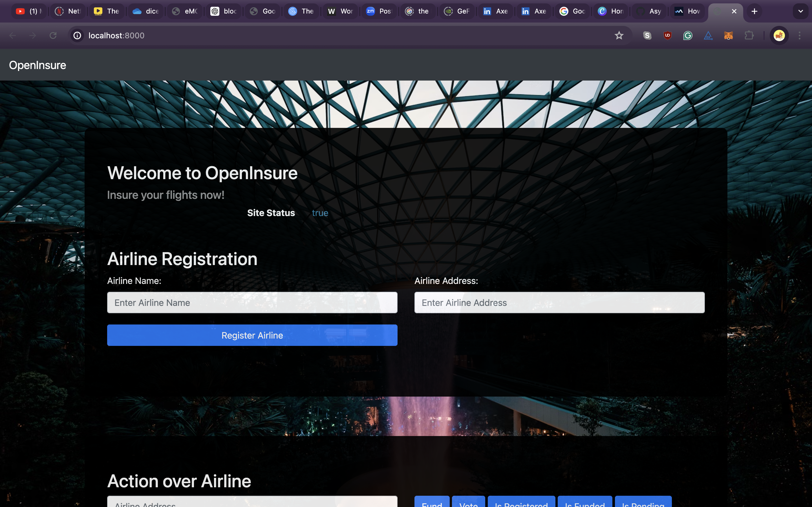This screenshot has height=507, width=812.
Task: Open the Grammarly extension icon
Action: pyautogui.click(x=687, y=35)
